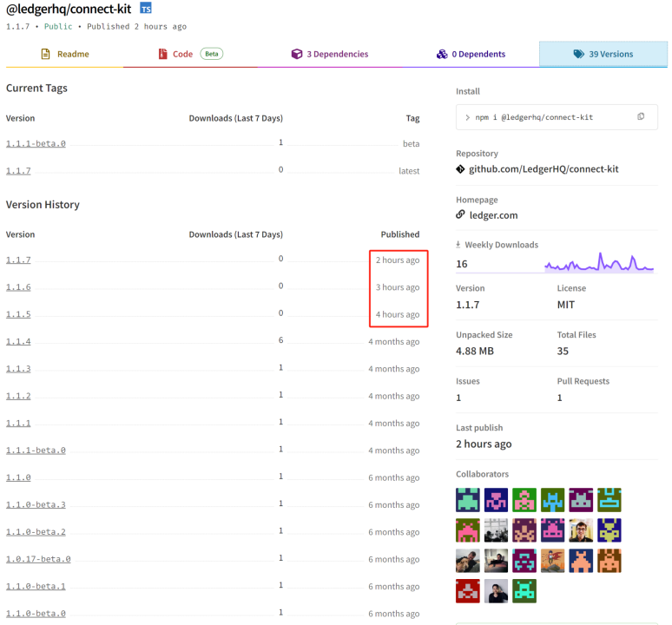Screen dimensions: 672x625
Task: Click the git repository diamond icon
Action: point(460,169)
